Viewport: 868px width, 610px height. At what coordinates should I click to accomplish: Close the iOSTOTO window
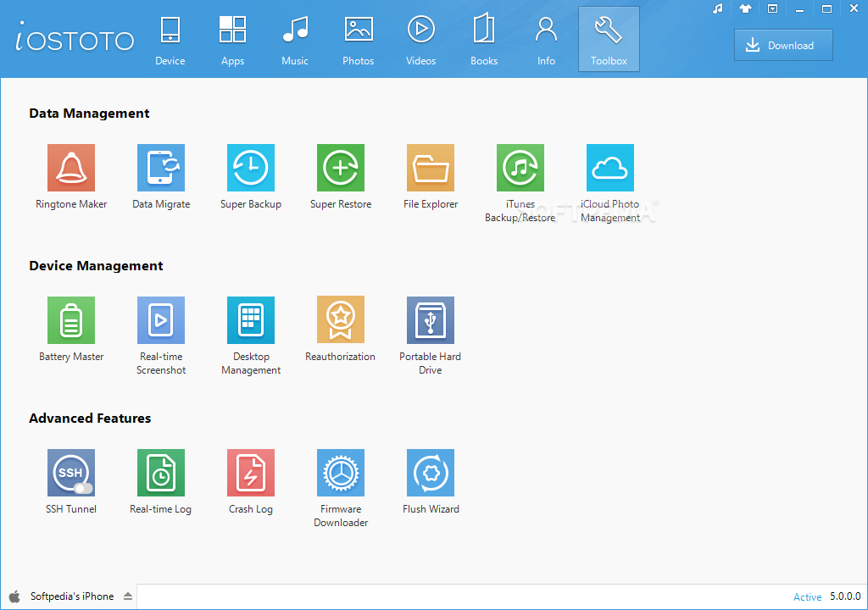click(x=854, y=8)
